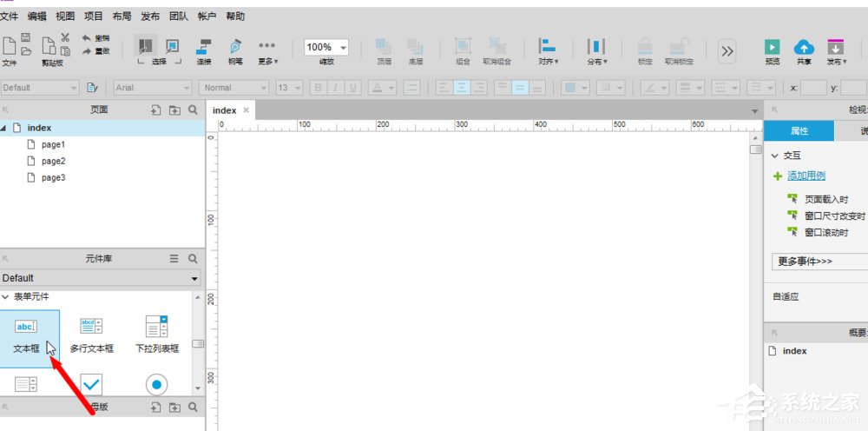Select the pen tool (钢笔)
This screenshot has width=868, height=431.
click(235, 47)
